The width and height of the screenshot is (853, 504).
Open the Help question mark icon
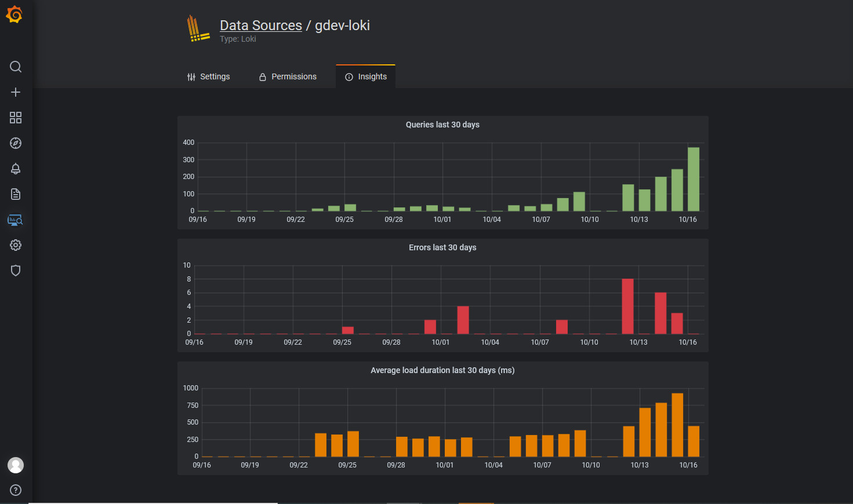coord(16,490)
